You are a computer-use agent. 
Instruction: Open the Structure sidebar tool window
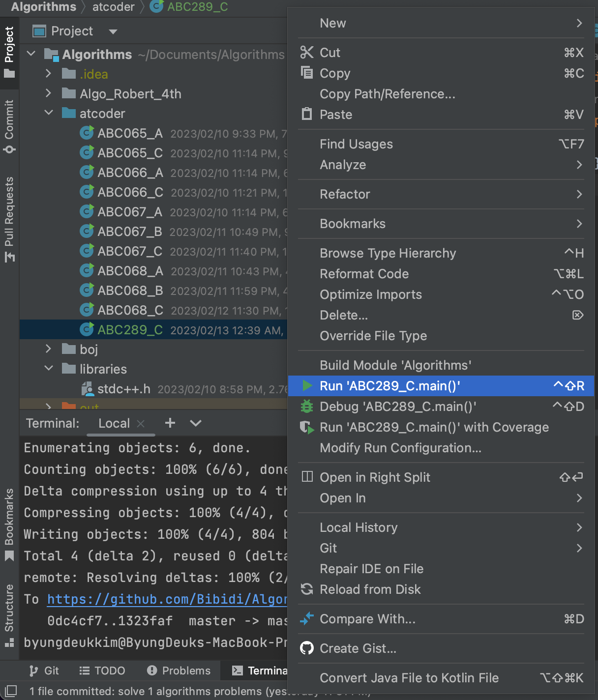[9, 615]
